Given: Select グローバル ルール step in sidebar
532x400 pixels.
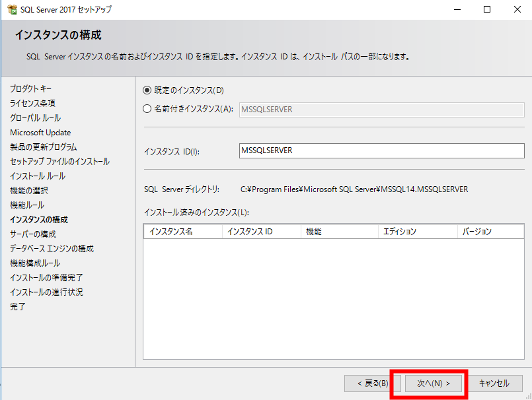Looking at the screenshot, I should click(35, 118).
